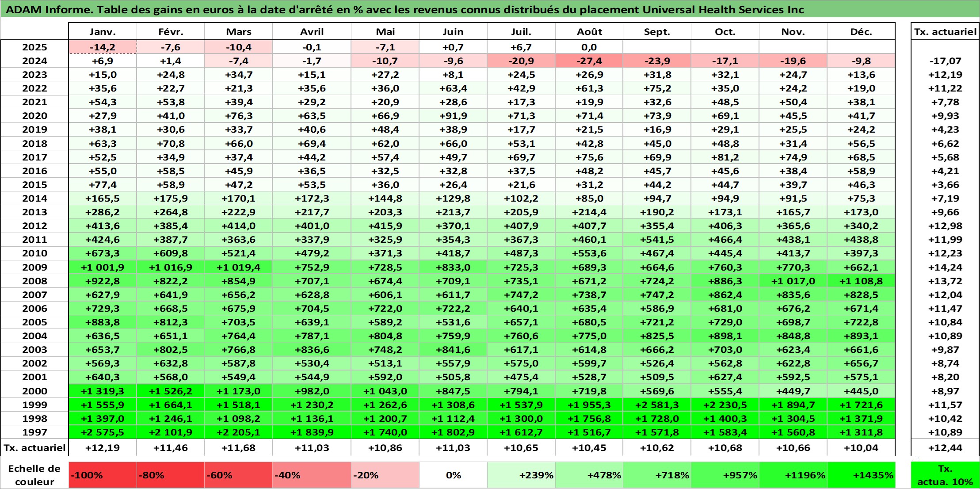The width and height of the screenshot is (980, 489).
Task: Click the 2009 row label
Action: click(34, 267)
